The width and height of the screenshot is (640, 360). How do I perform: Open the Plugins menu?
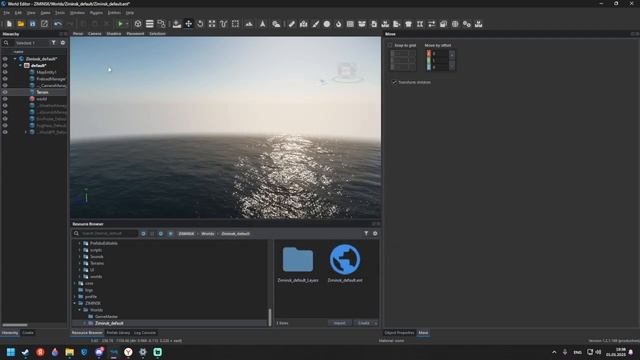click(x=96, y=13)
